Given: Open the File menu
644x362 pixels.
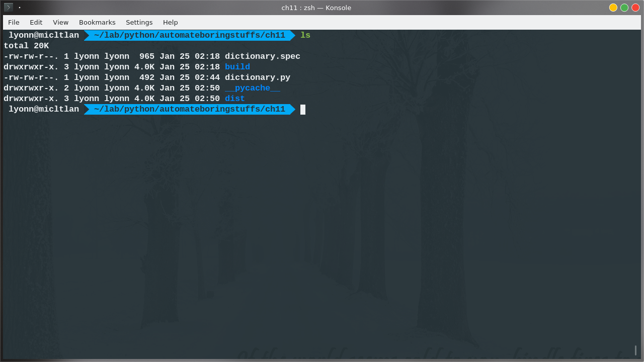Looking at the screenshot, I should tap(14, 22).
